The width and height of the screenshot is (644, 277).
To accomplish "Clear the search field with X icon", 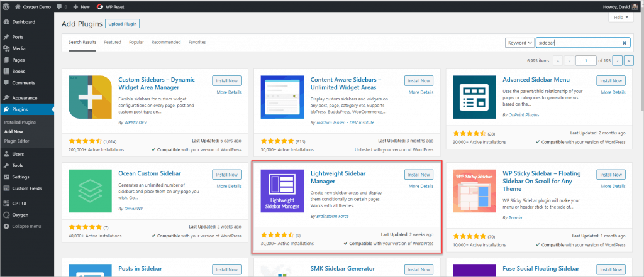I will [624, 43].
